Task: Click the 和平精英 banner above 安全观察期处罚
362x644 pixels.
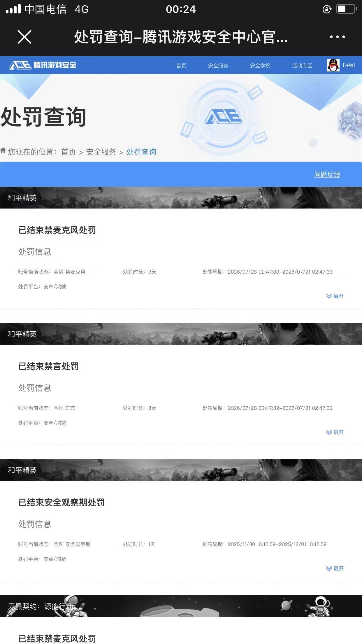Action: (x=181, y=470)
